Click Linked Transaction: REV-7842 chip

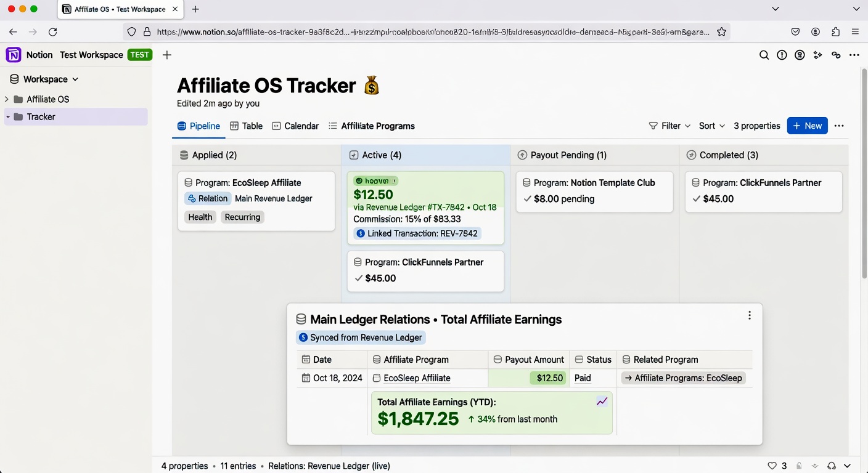[x=417, y=233]
